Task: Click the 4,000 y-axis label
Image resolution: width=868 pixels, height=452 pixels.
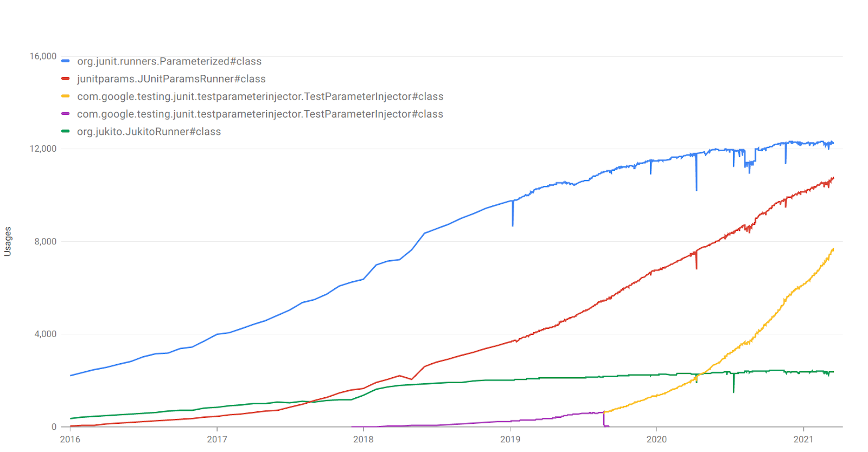Action: [46, 334]
